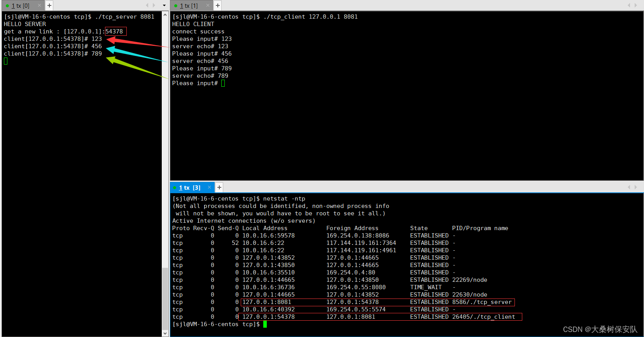Image resolution: width=644 pixels, height=337 pixels.
Task: Click the server line ending in '# 123'
Action: (x=53, y=39)
